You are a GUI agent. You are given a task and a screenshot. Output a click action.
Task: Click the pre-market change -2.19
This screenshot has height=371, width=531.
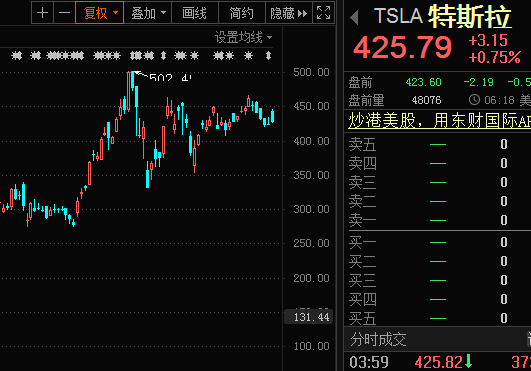pos(478,82)
